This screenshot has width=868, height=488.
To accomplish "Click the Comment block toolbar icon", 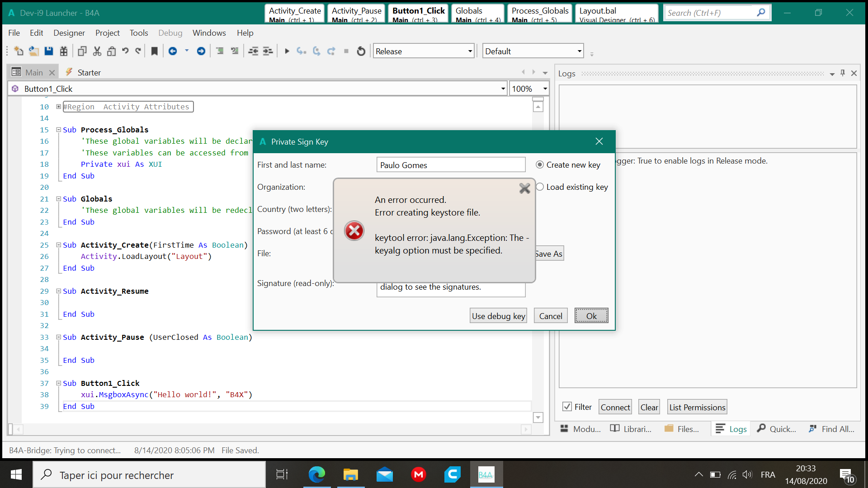I will (x=220, y=51).
